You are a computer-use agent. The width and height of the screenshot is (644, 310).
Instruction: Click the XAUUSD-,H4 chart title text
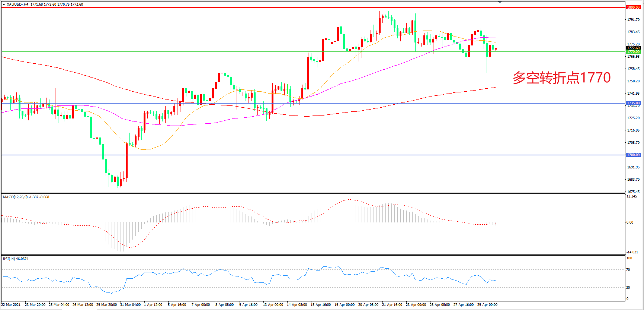pyautogui.click(x=17, y=4)
